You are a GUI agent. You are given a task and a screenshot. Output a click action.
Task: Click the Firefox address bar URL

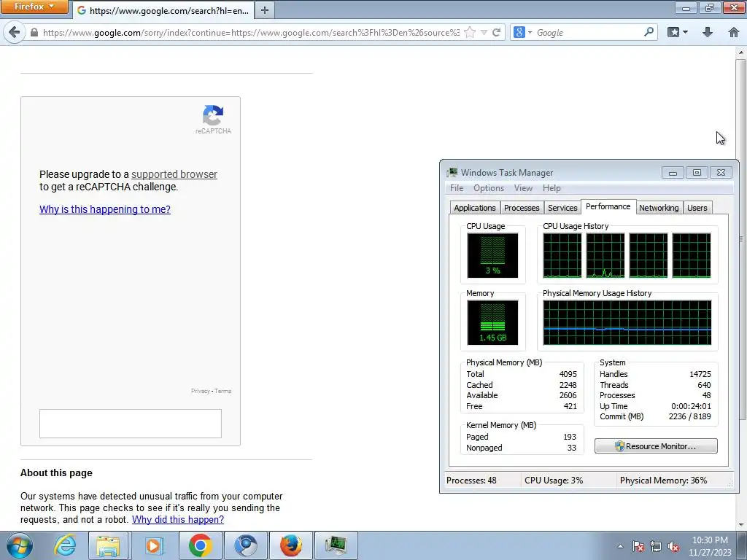point(251,32)
